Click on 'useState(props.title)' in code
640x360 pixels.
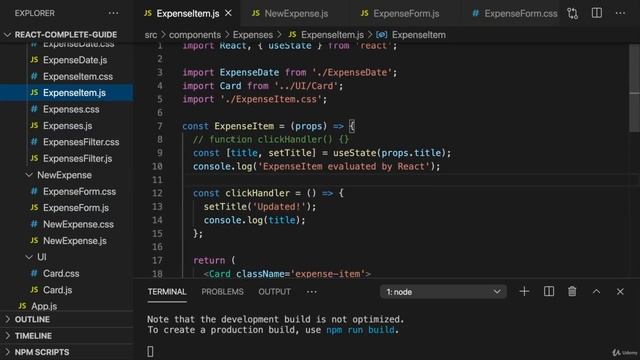click(x=389, y=153)
